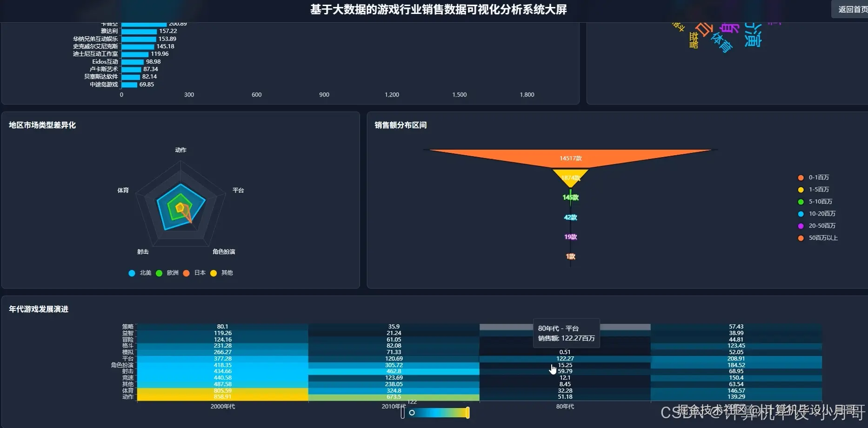
Task: Click the blue 北美 legend marker
Action: [132, 273]
